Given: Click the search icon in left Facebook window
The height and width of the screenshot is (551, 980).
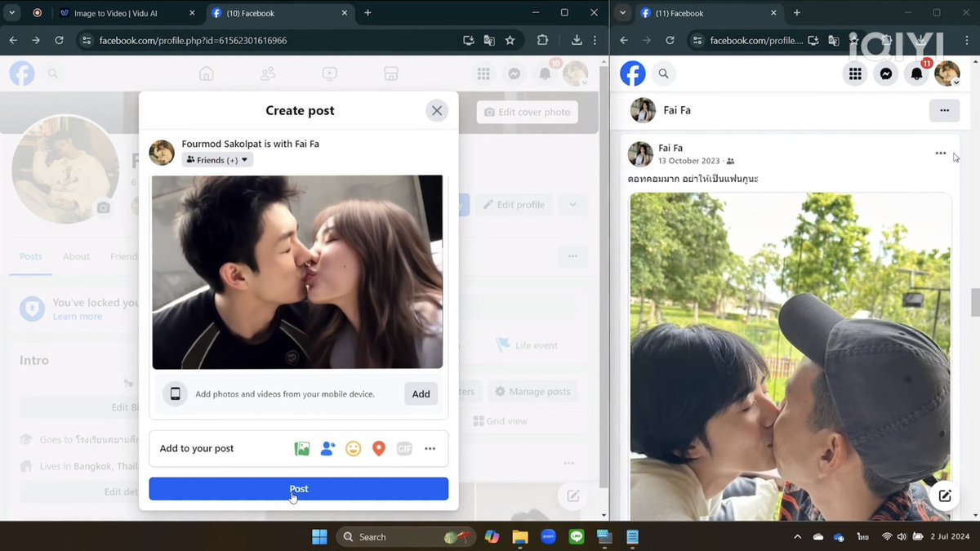Looking at the screenshot, I should click(53, 73).
